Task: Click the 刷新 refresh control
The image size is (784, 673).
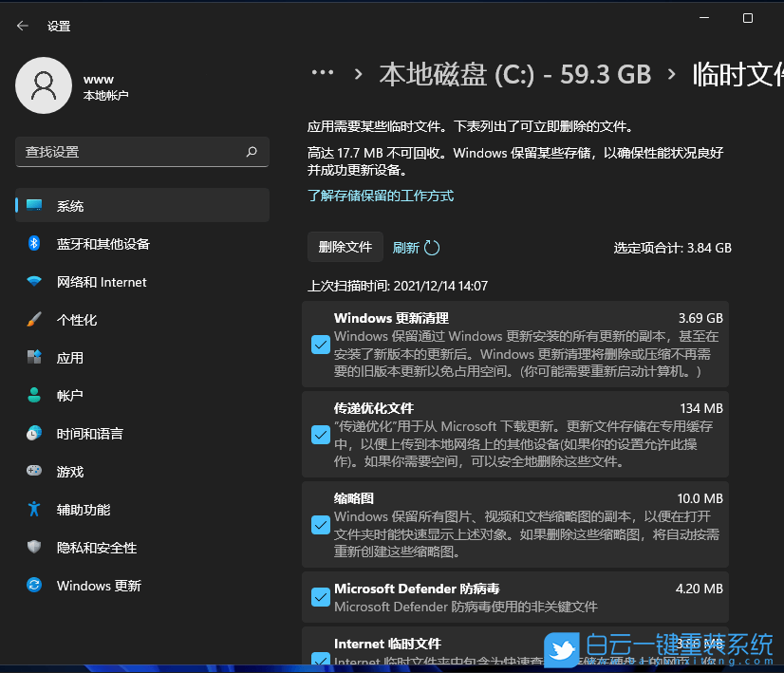Action: point(416,247)
